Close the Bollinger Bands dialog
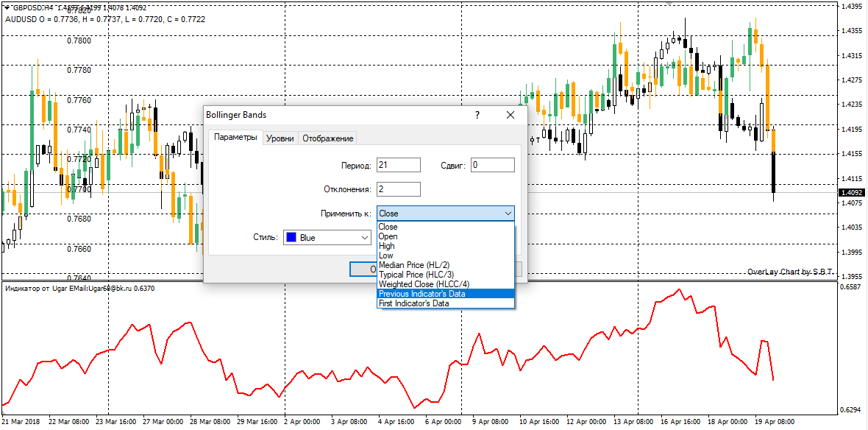 point(511,115)
